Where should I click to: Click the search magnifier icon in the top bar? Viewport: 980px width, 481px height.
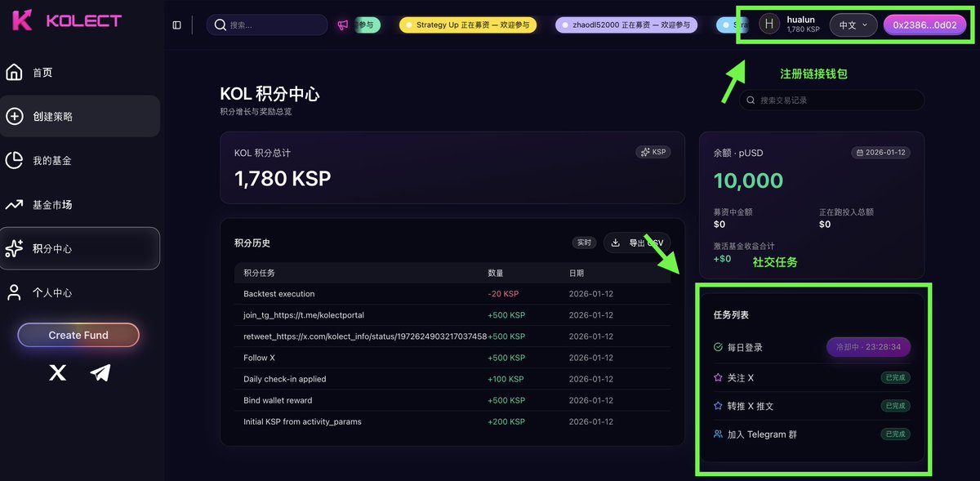(220, 24)
